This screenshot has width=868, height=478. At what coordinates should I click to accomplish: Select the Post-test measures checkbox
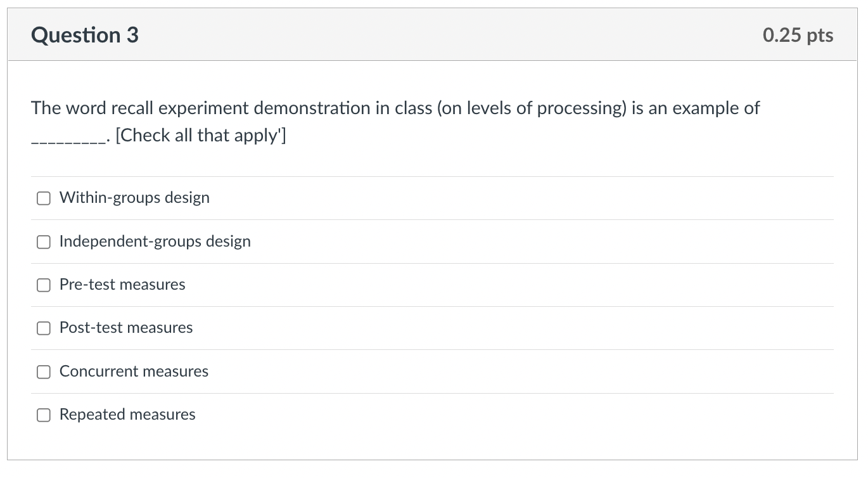(43, 328)
